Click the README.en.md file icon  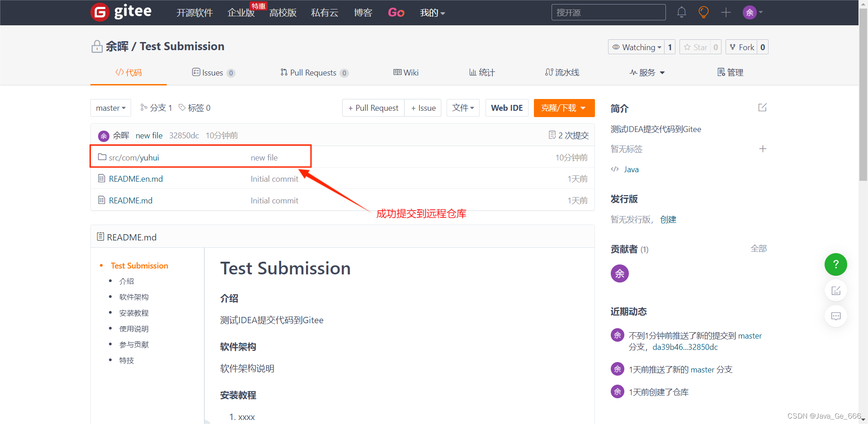102,178
